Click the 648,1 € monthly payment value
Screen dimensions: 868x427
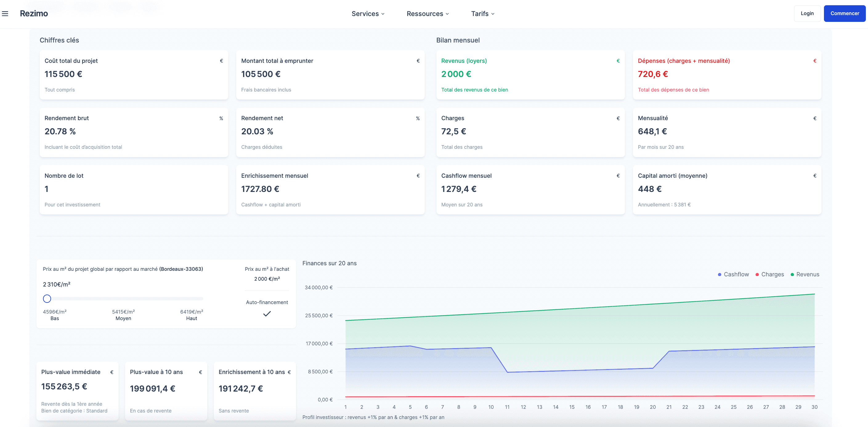(652, 132)
